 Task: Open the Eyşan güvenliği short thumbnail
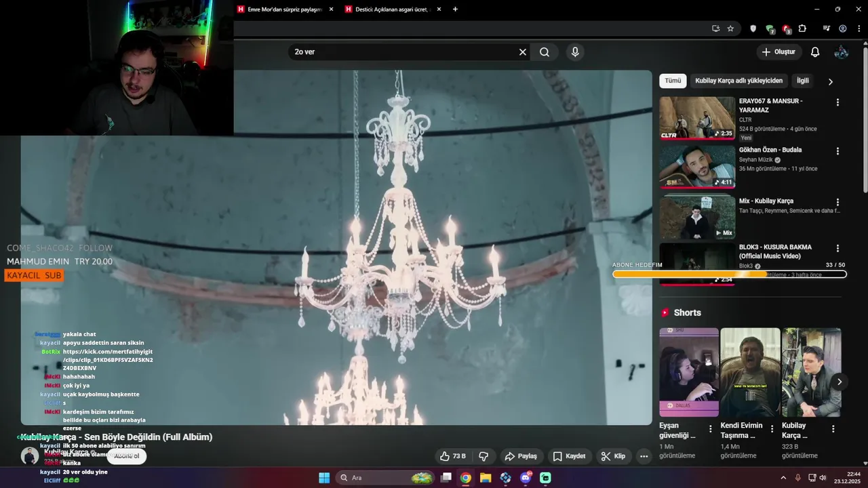[689, 372]
